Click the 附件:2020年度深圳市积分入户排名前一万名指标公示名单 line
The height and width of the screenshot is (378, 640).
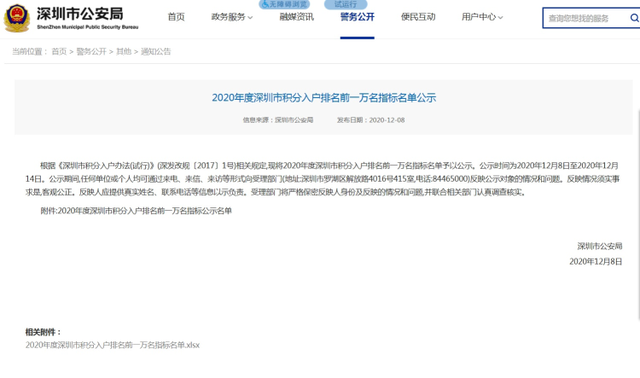[136, 211]
